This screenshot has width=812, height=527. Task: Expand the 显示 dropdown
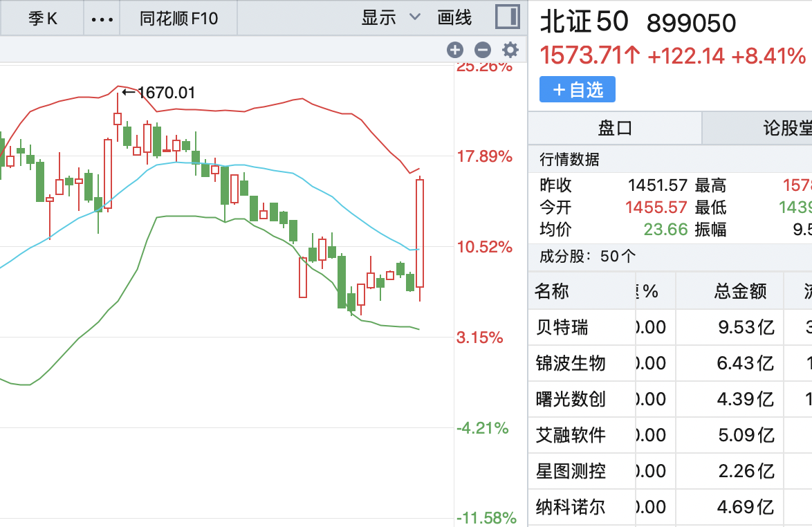[x=390, y=18]
